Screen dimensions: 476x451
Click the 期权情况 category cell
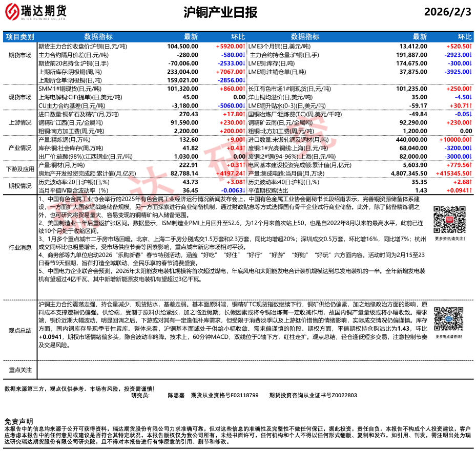pyautogui.click(x=20, y=186)
